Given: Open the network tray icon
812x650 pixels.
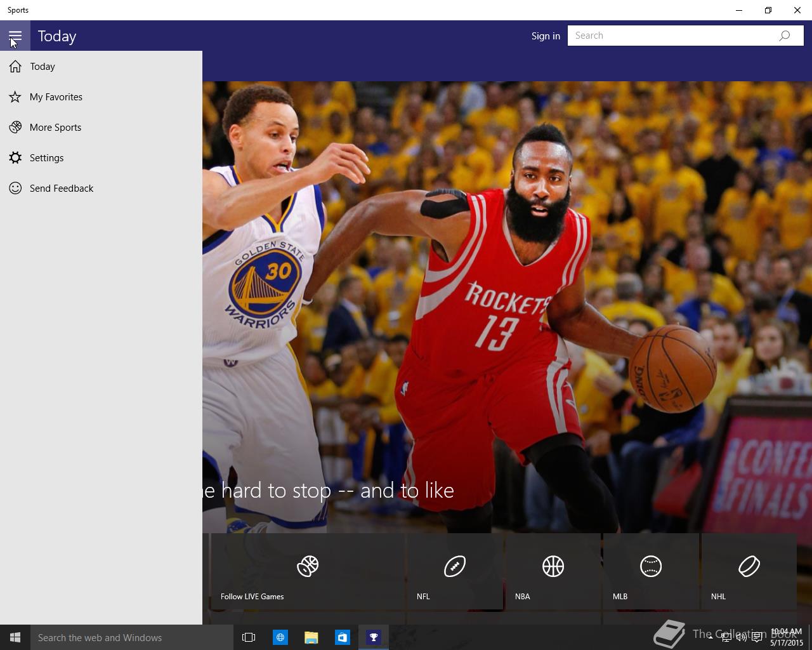Looking at the screenshot, I should (726, 637).
